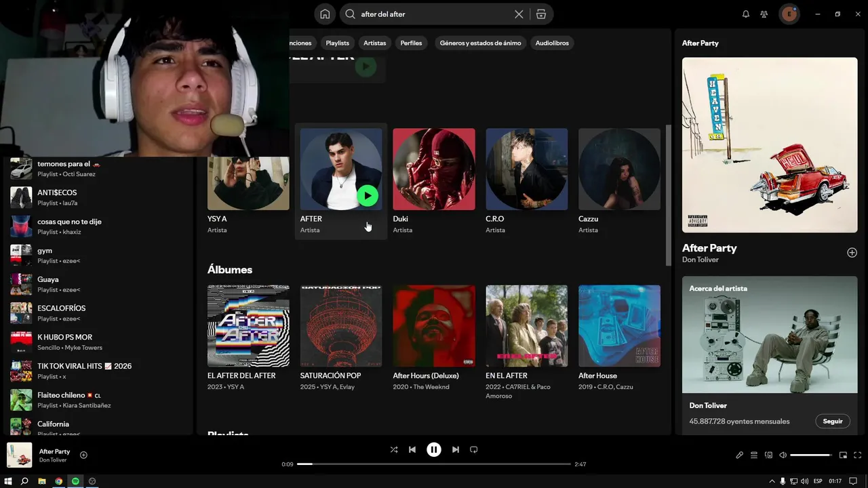Open the gym playlist
Screen dimensions: 868x488
pos(98,256)
